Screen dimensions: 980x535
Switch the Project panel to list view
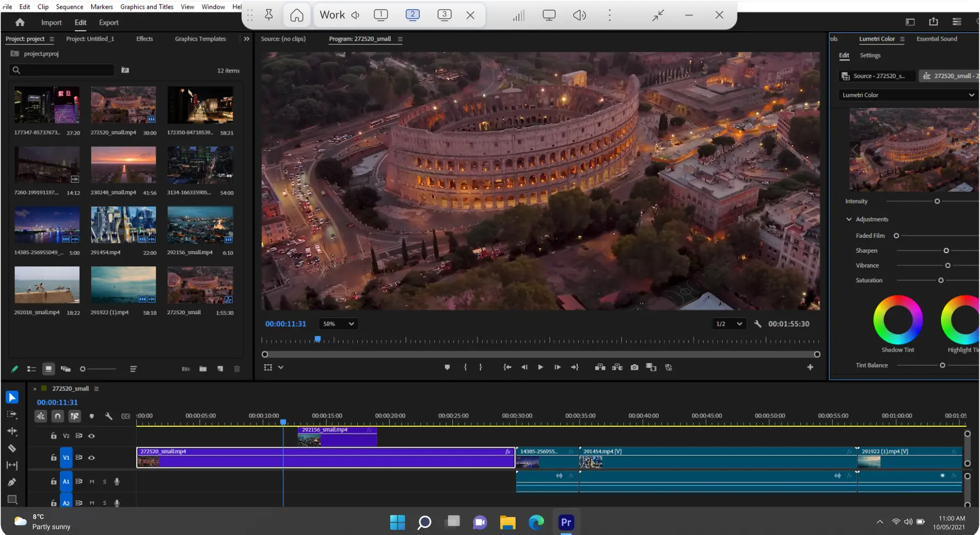tap(32, 369)
